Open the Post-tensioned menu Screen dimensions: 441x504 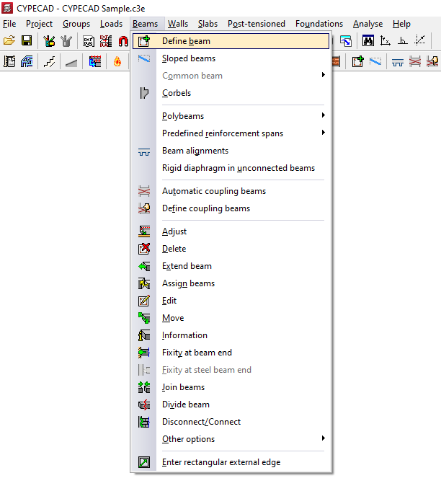click(257, 24)
